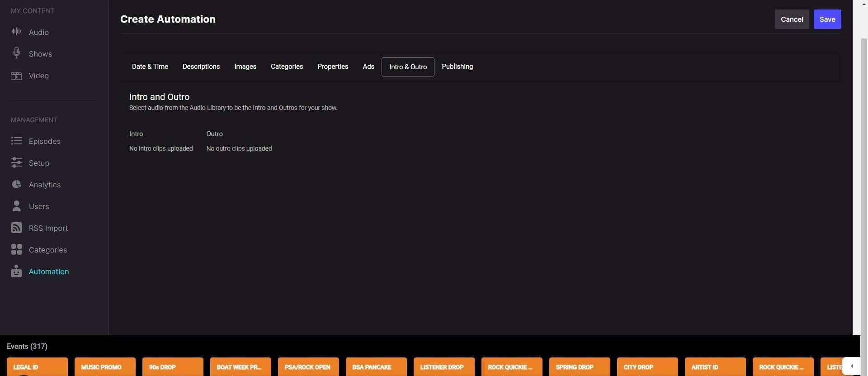
Task: Click the "Create Automation" page title
Action: [x=168, y=19]
